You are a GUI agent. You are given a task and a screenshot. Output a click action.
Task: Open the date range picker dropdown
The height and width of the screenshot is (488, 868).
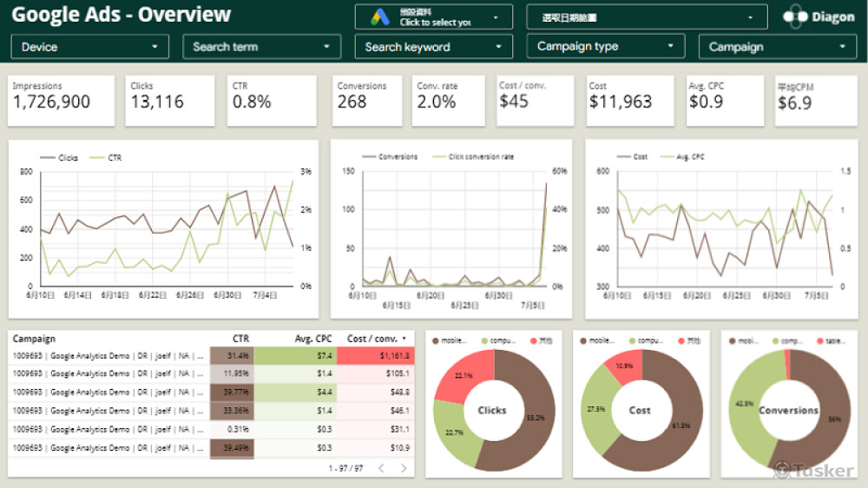[x=648, y=17]
